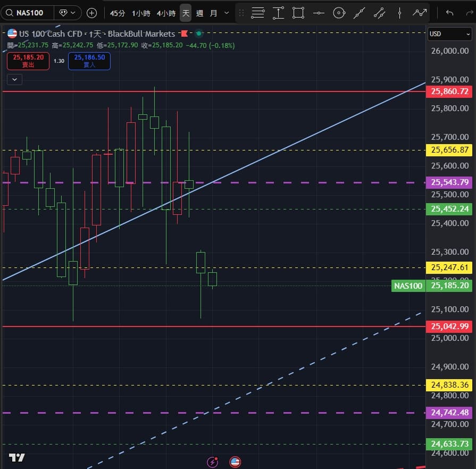Image resolution: width=476 pixels, height=469 pixels.
Task: Click the red 25,860.72 price label
Action: [x=449, y=91]
